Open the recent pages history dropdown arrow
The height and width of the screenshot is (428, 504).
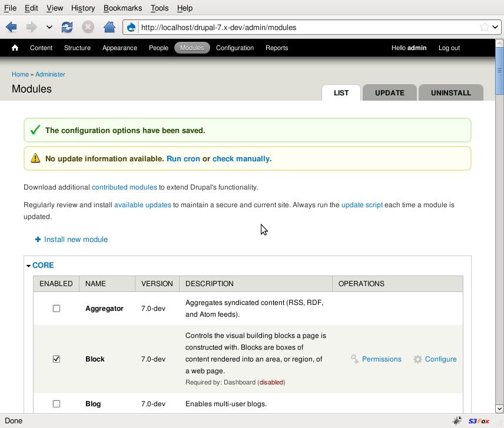click(x=49, y=27)
